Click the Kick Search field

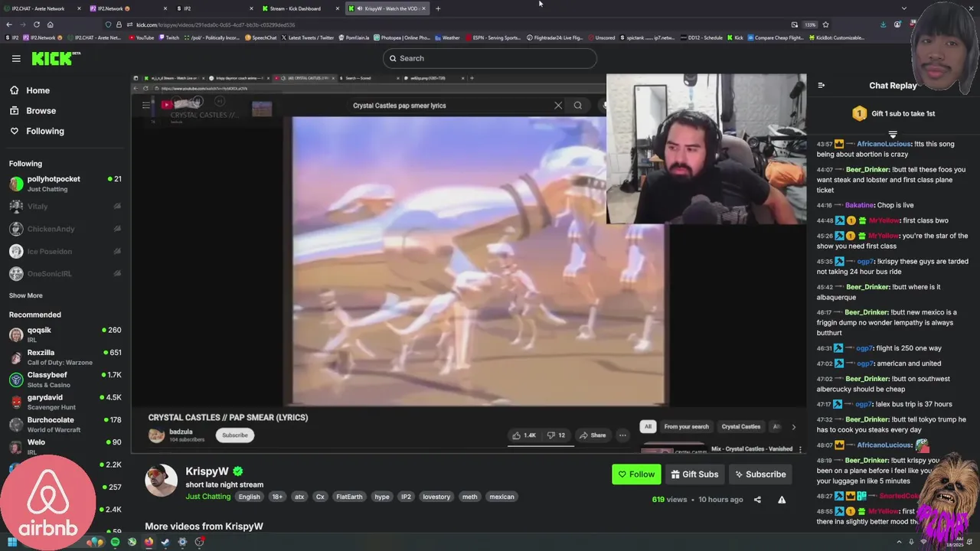(x=490, y=58)
